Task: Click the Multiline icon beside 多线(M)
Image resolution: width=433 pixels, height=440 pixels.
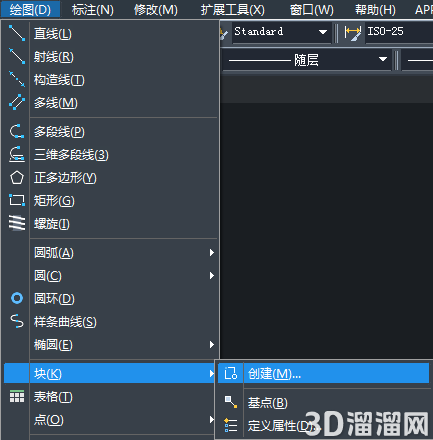Action: coord(17,102)
